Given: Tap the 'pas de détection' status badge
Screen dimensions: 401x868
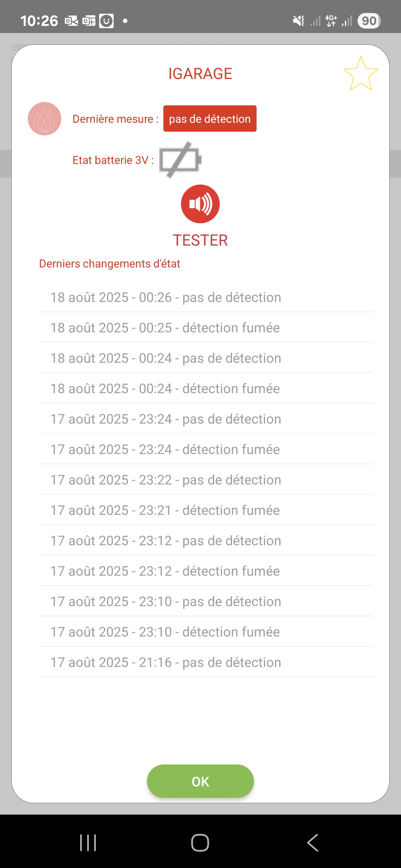Looking at the screenshot, I should click(210, 119).
